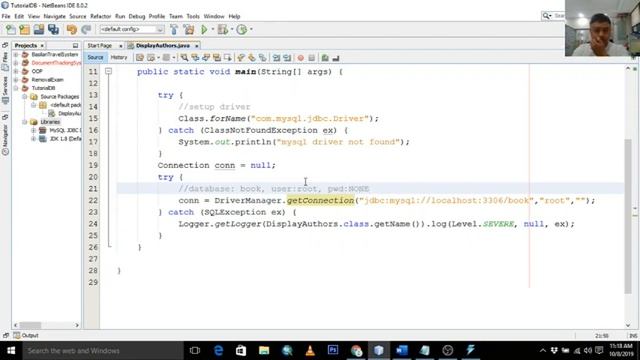Toggle Rectangular Selection in editor toolbar
This screenshot has width=640, height=360.
coord(227,58)
